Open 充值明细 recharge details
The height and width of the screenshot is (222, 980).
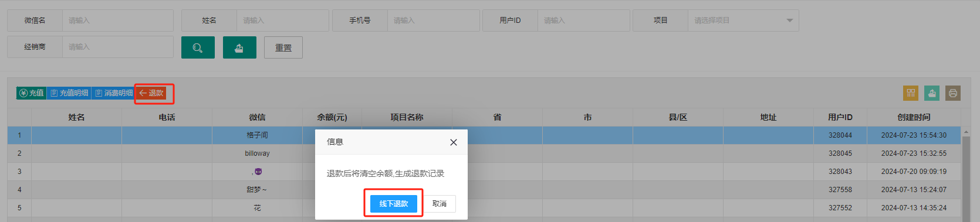[x=69, y=93]
